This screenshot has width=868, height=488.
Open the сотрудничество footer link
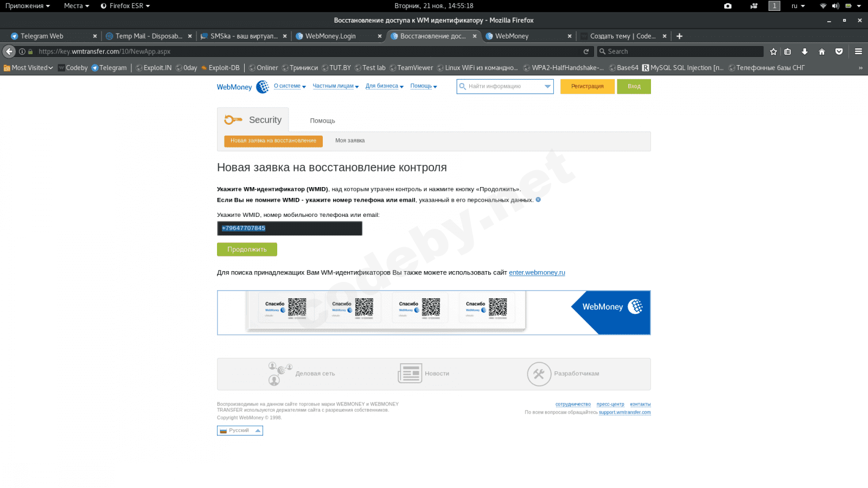(573, 404)
